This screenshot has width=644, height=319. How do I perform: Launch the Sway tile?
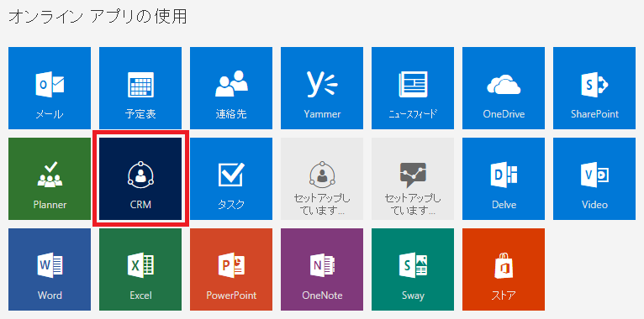(413, 269)
